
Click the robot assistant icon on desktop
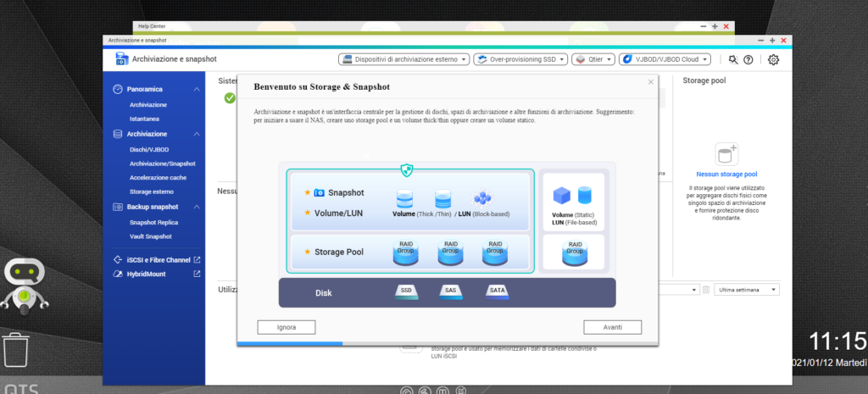[x=25, y=286]
